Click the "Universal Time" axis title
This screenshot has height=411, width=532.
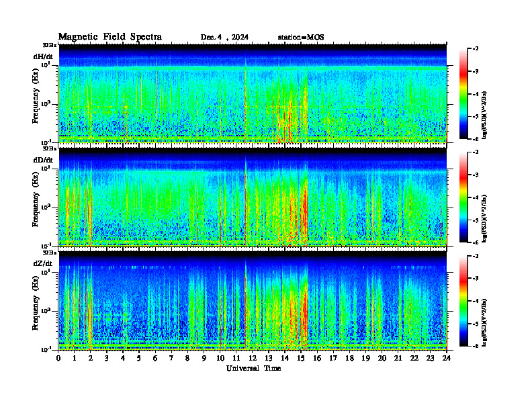click(253, 368)
